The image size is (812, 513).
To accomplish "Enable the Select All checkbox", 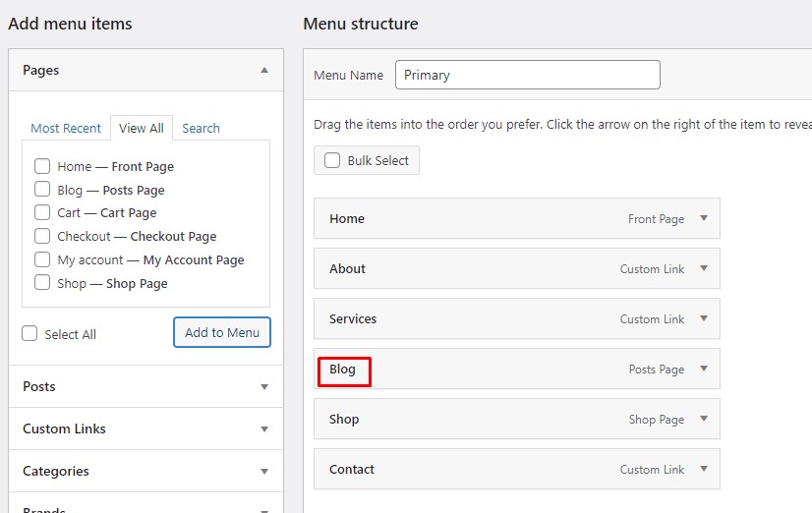I will click(29, 333).
